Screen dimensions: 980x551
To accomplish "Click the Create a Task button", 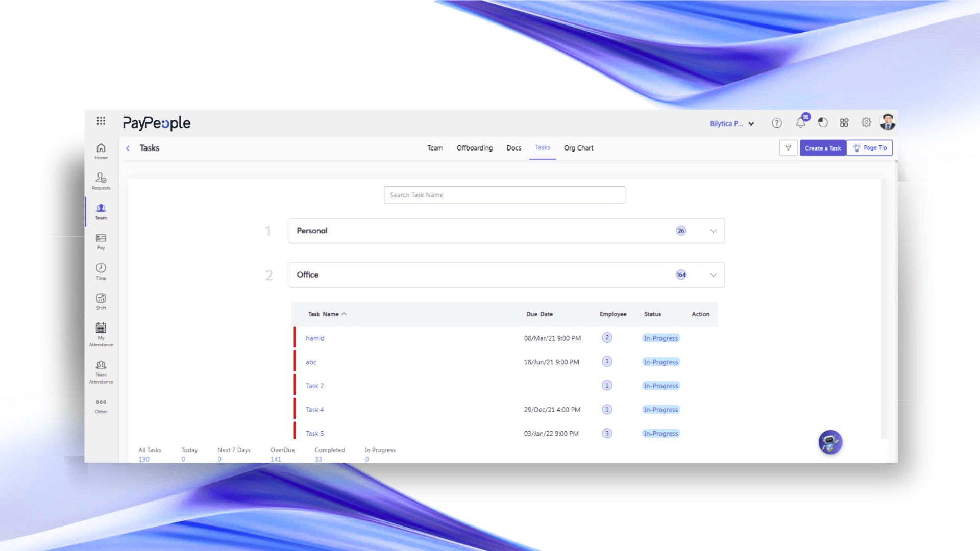I will (x=822, y=148).
